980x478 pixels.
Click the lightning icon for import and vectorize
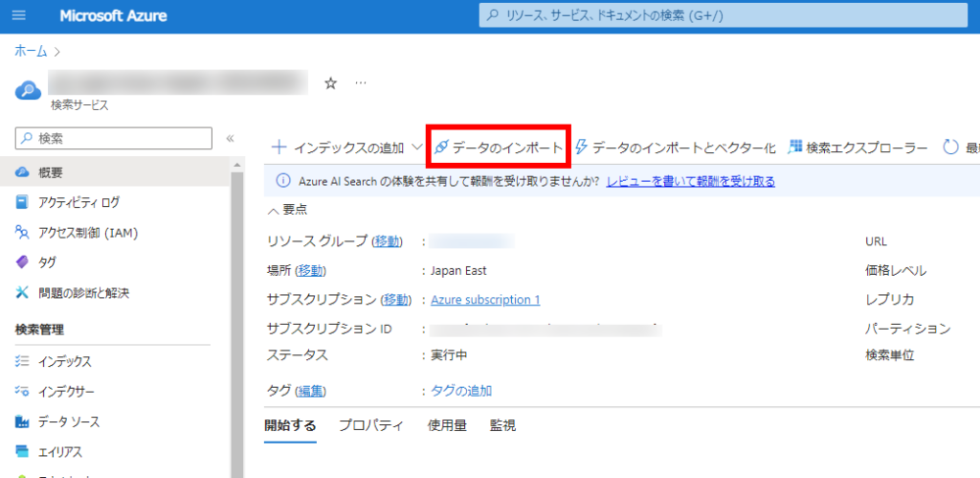click(x=581, y=148)
